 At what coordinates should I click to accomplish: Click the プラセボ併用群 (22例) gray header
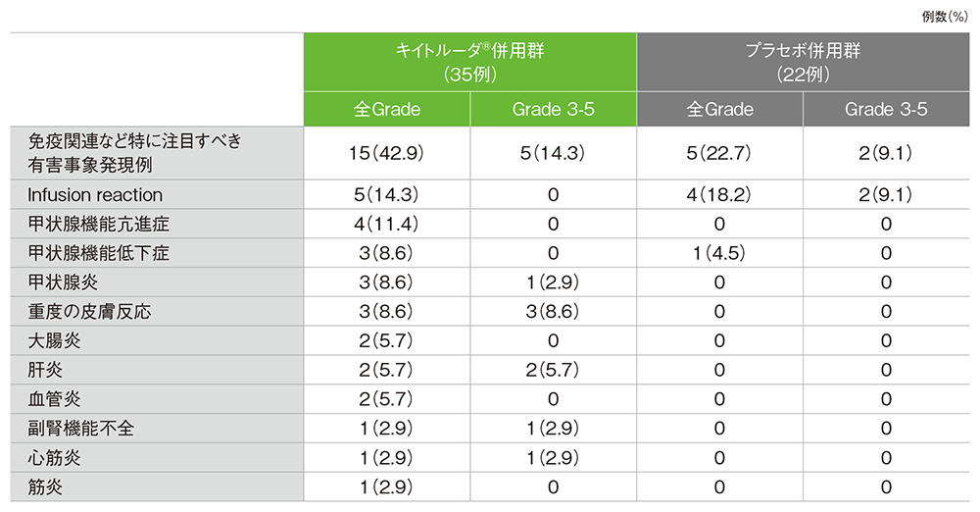(x=804, y=62)
